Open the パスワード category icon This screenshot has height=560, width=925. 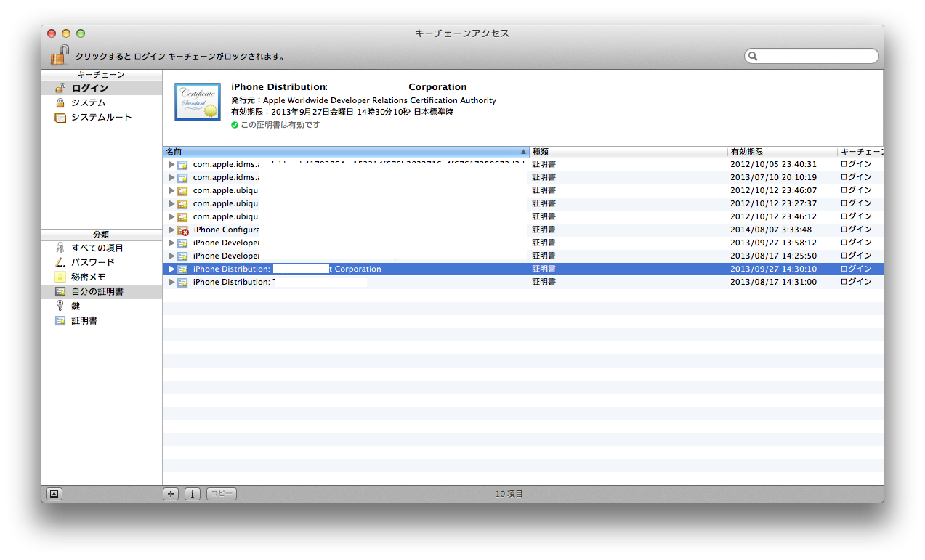[60, 262]
